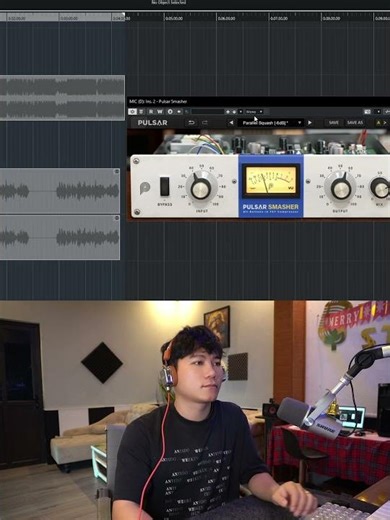Go to the previous Pulsar preset
Image resolution: width=390 pixels, height=520 pixels.
tap(231, 123)
